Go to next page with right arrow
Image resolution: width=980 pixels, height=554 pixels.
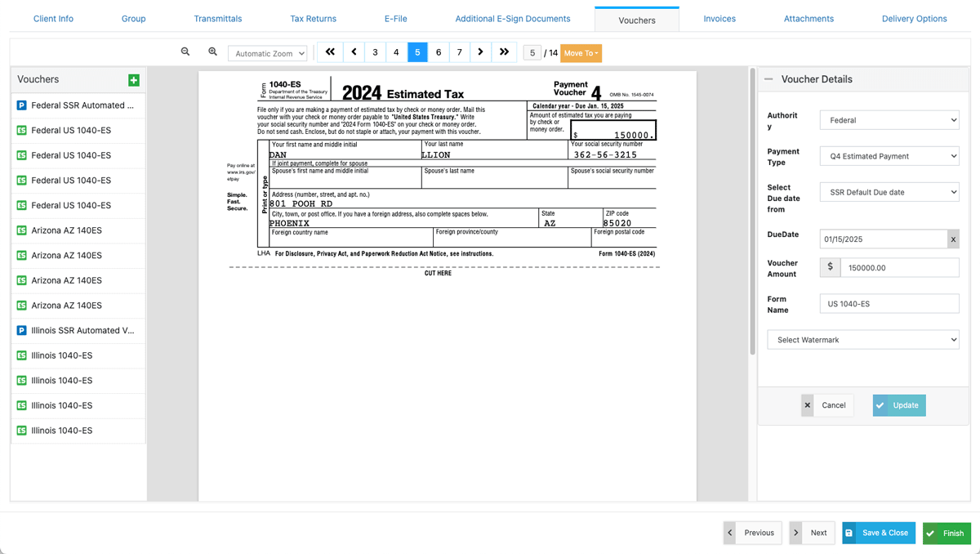pyautogui.click(x=480, y=52)
